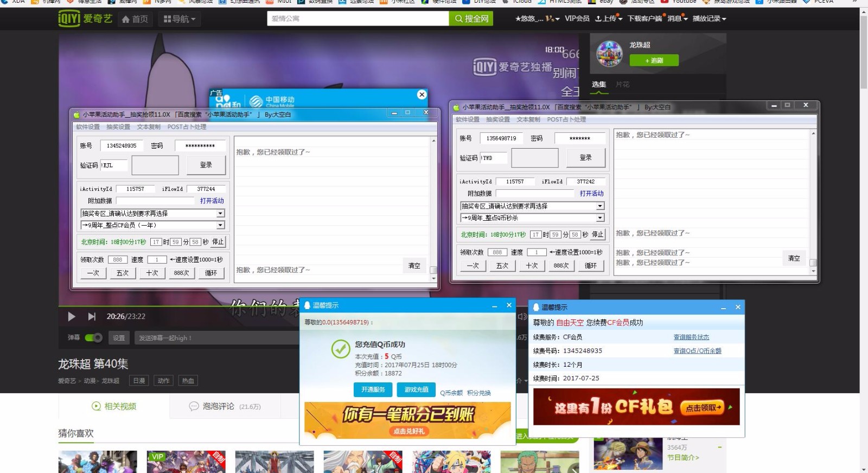This screenshot has width=868, height=473.
Task: Expand 9周年_整点CF会员 dropdown in left window
Action: coord(221,225)
